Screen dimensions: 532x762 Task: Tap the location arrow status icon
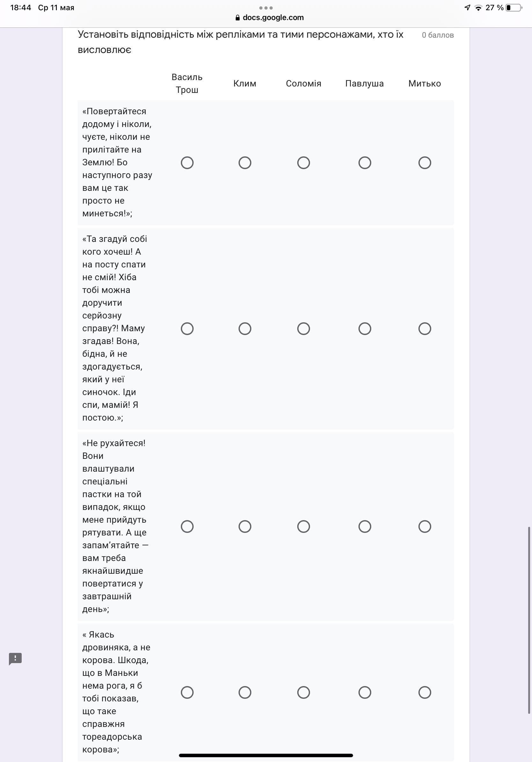coord(467,8)
